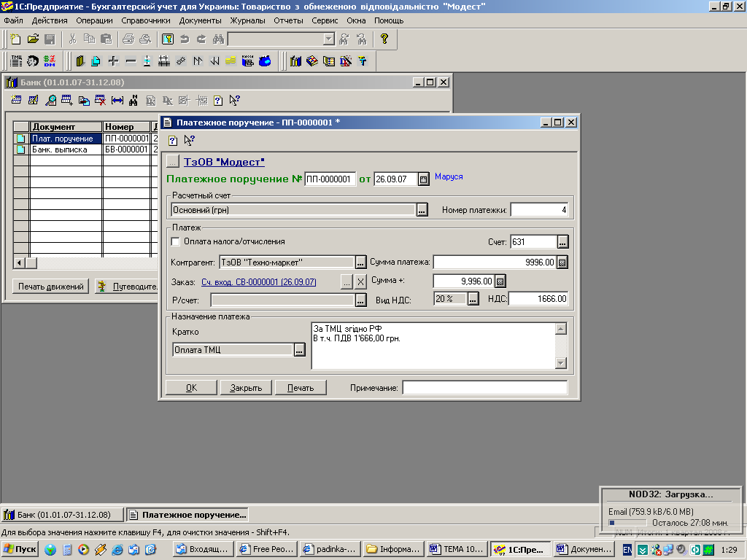Open the Операции menu

tap(94, 20)
